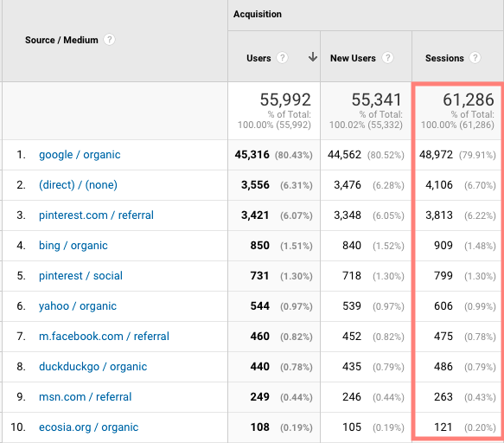Select Sessions value 4,106
Screen dimensions: 504x443
pos(439,185)
